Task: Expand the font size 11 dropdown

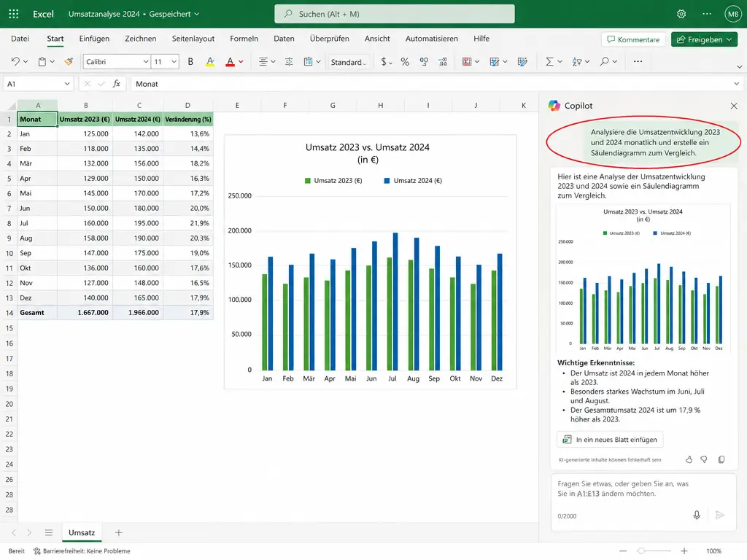Action: click(x=174, y=61)
